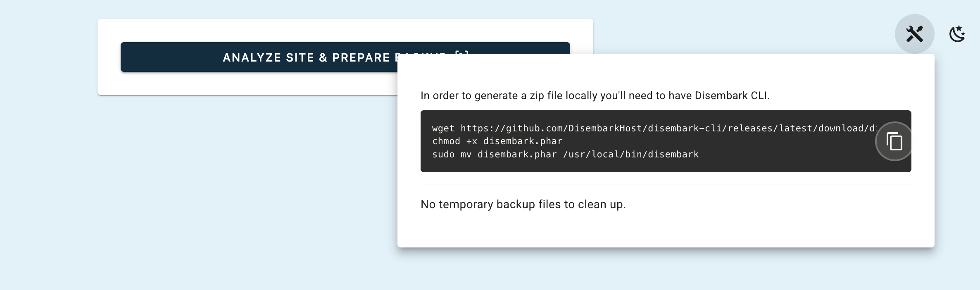Click the chmod command word

[446, 141]
